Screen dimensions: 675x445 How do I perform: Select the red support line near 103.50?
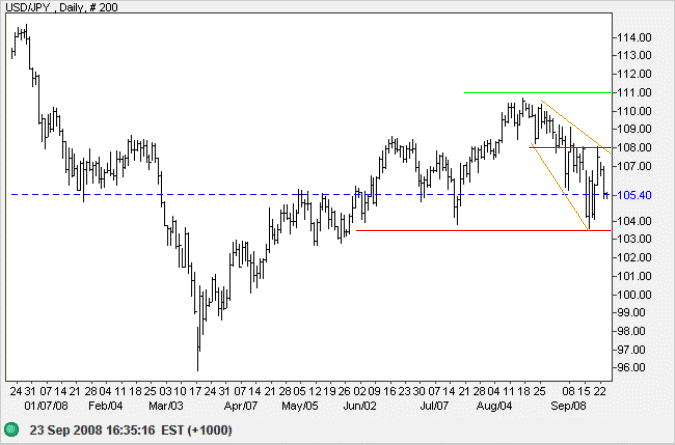(483, 231)
